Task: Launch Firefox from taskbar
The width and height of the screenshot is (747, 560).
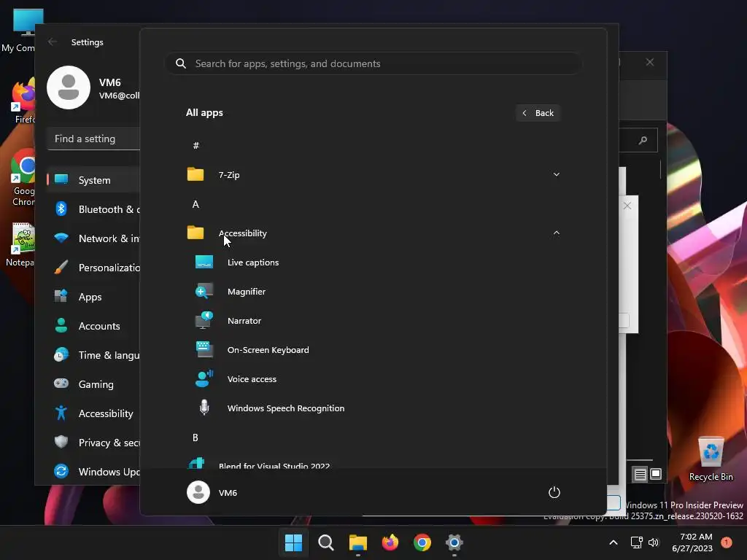Action: pyautogui.click(x=390, y=542)
